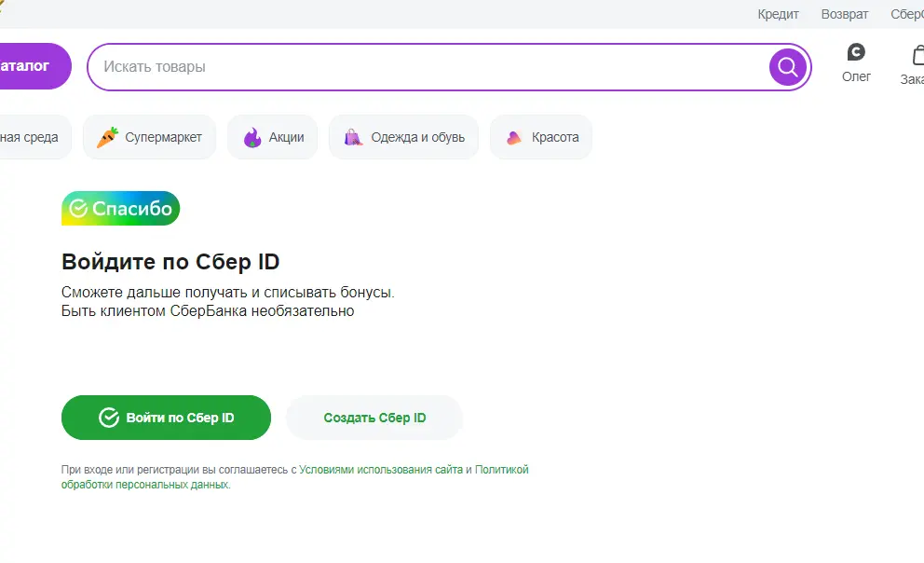Click the shopping bags icon on Одежда и обувь
The width and height of the screenshot is (924, 563).
(353, 137)
